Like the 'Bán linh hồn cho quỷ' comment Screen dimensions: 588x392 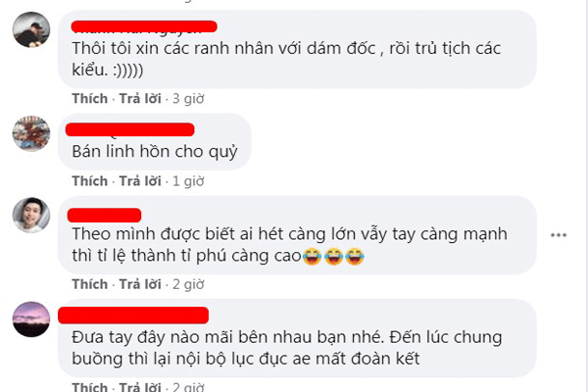89,181
